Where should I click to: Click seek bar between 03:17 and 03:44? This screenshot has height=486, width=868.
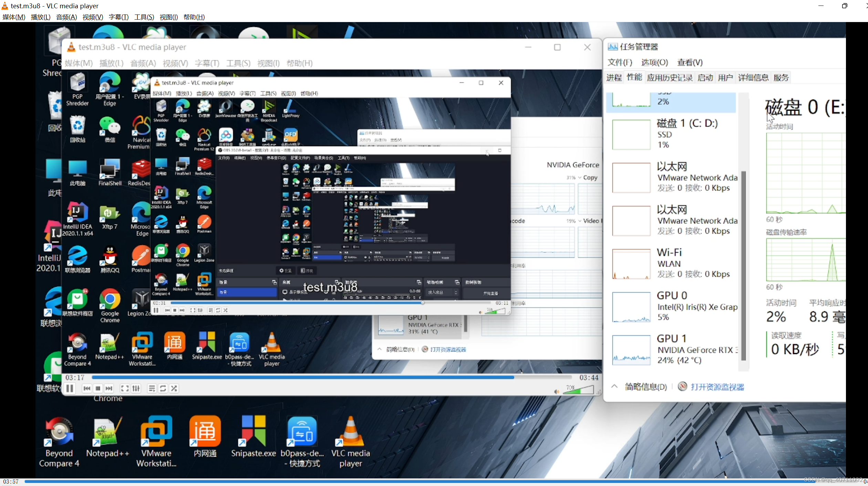pos(331,377)
